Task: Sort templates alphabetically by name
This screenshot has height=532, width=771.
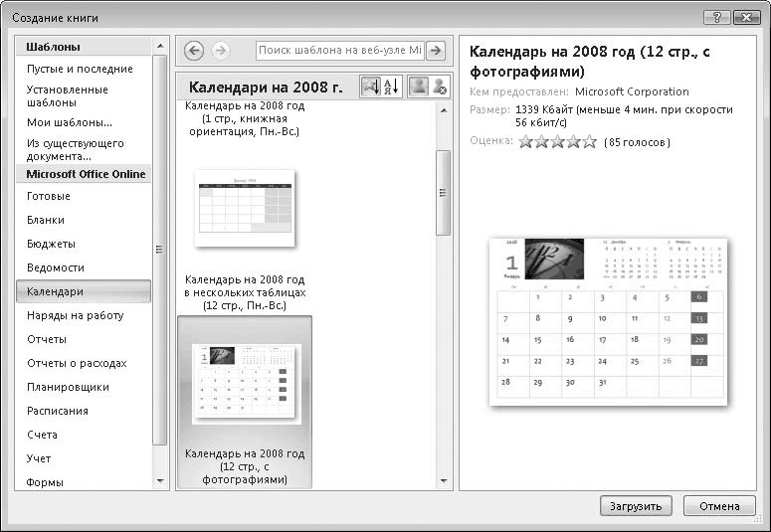Action: pyautogui.click(x=390, y=88)
